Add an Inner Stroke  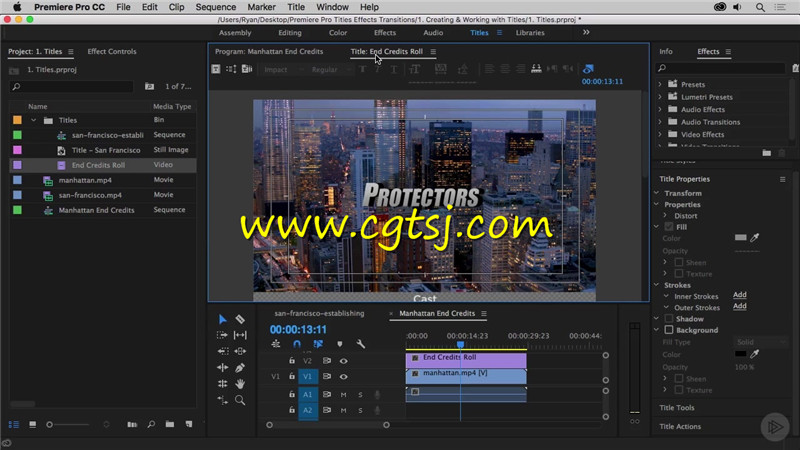tap(739, 295)
